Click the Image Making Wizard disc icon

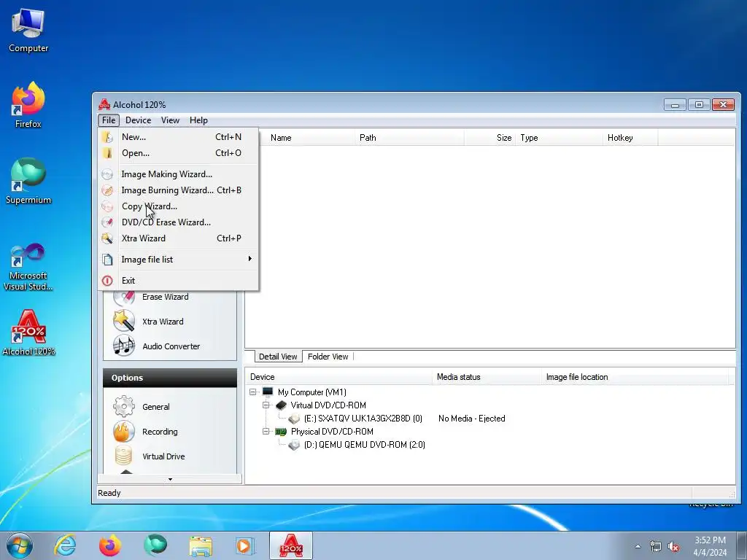(x=107, y=174)
